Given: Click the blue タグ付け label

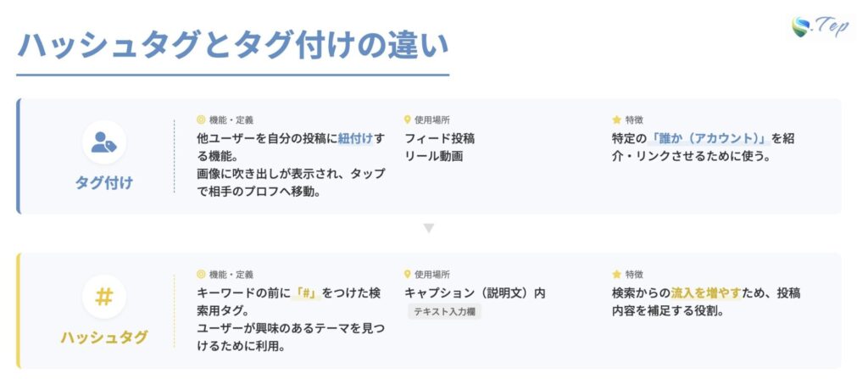Looking at the screenshot, I should click(104, 182).
